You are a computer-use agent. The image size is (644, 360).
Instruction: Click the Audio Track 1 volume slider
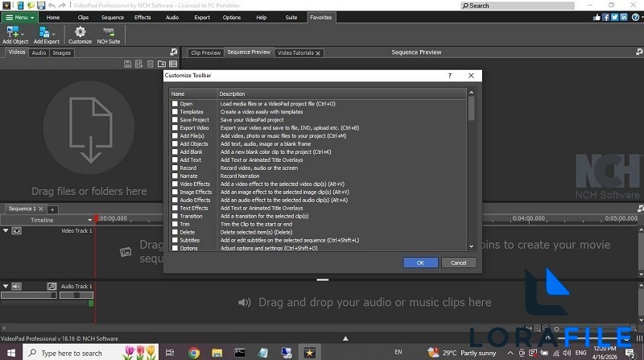(x=29, y=295)
